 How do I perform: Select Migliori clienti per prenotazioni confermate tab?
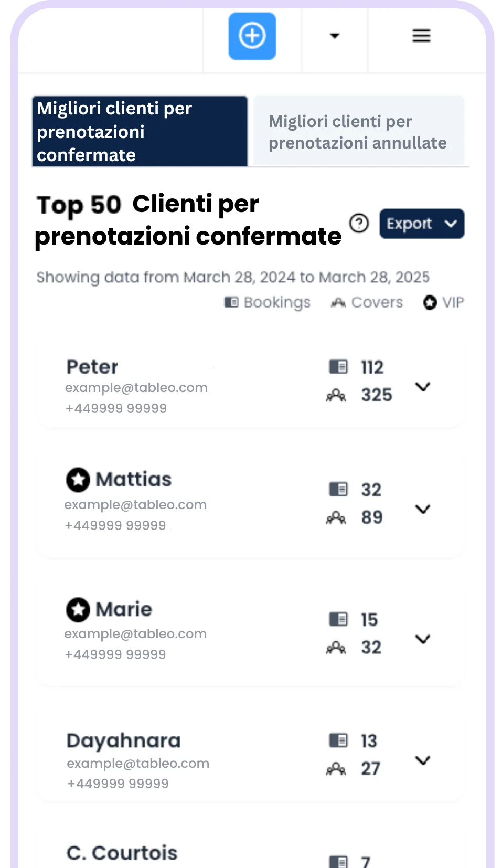[140, 131]
